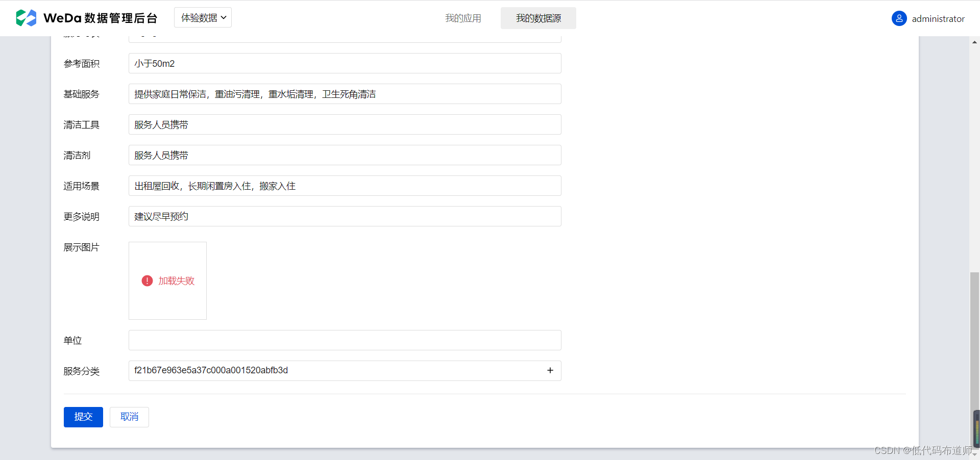Cancel editing with 取消 button
The height and width of the screenshot is (460, 980).
click(x=129, y=417)
